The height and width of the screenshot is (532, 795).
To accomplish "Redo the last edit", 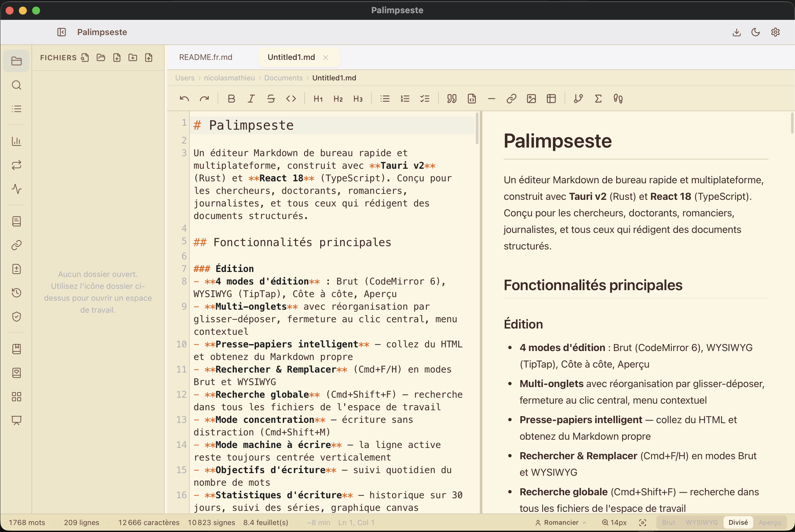I will (204, 99).
